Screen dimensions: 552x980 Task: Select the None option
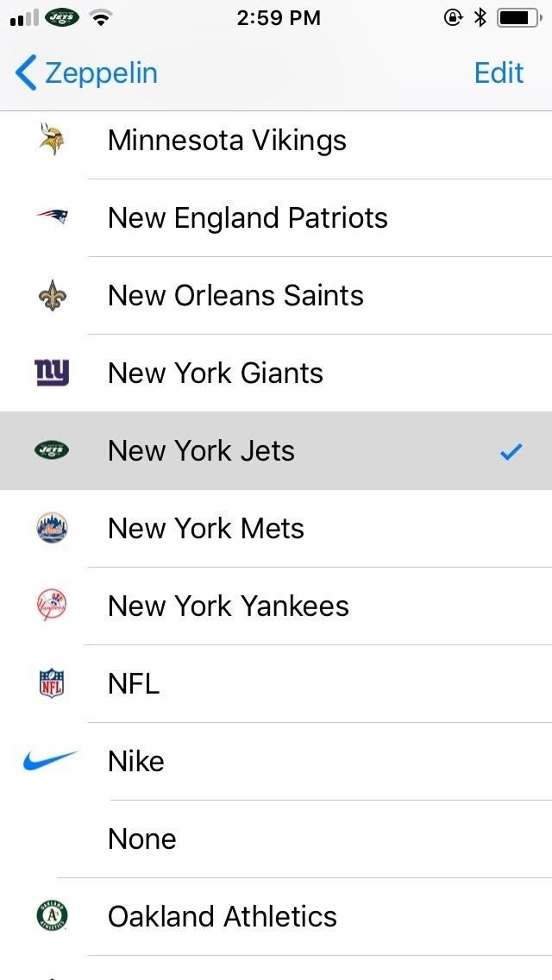(141, 839)
